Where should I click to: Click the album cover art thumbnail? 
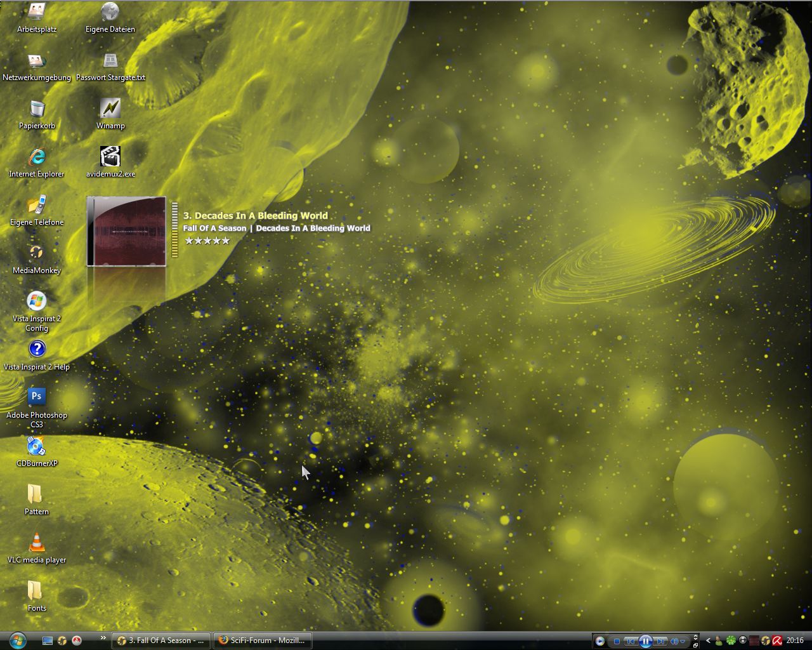(x=126, y=231)
